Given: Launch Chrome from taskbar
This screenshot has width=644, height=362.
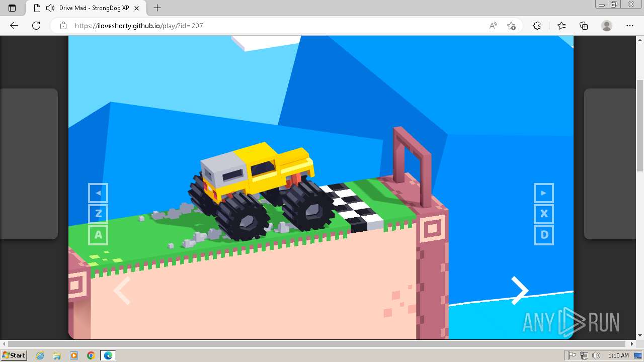Looking at the screenshot, I should click(91, 355).
